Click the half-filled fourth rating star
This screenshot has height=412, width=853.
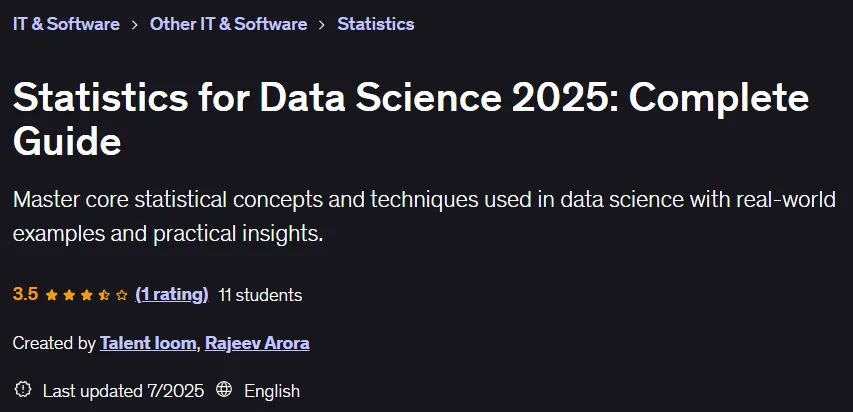point(104,295)
